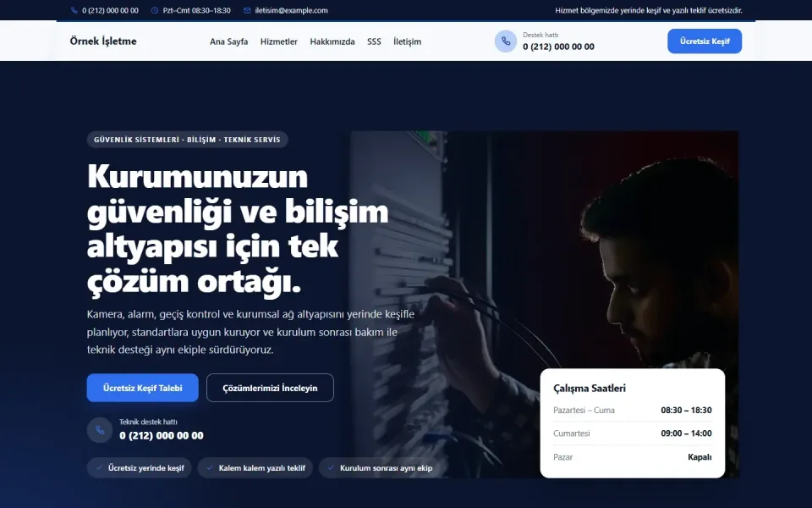Click the Çalışma Saatleri card title

tap(590, 388)
